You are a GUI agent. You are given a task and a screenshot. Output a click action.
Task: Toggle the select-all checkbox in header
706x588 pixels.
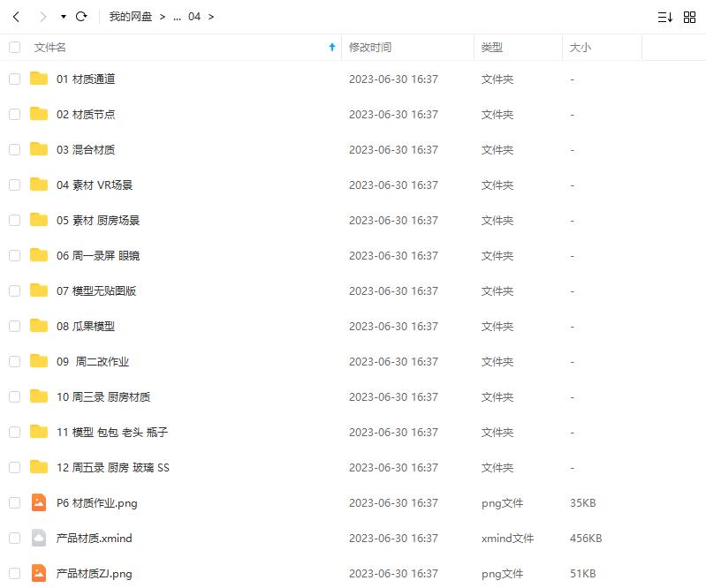point(14,48)
